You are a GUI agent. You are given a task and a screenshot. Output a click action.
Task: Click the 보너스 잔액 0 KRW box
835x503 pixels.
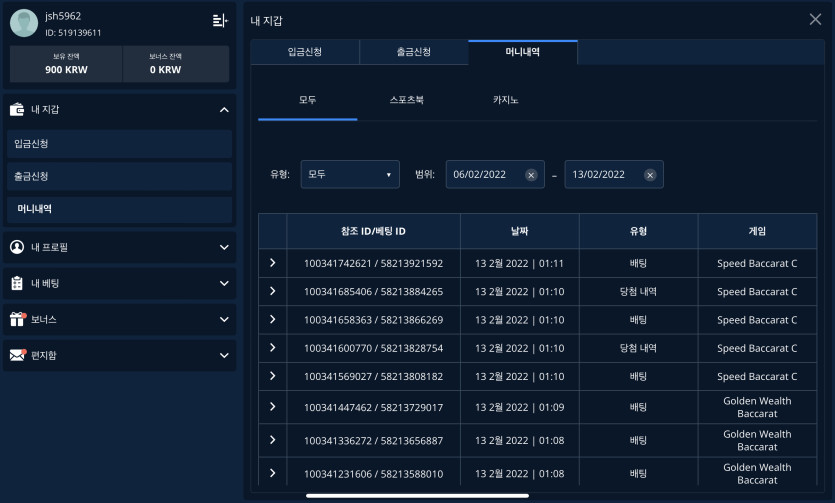tap(176, 64)
